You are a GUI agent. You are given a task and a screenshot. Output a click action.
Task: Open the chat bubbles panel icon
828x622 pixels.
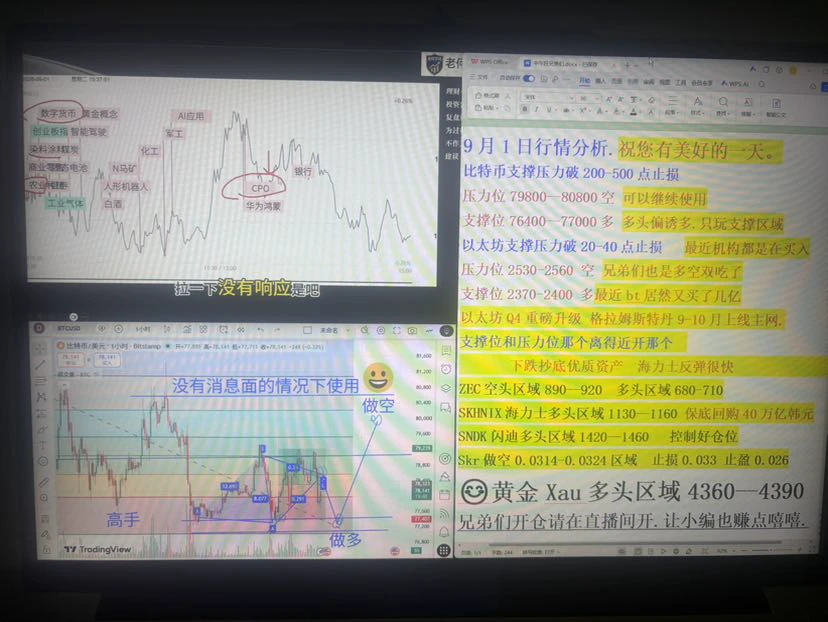point(446,408)
